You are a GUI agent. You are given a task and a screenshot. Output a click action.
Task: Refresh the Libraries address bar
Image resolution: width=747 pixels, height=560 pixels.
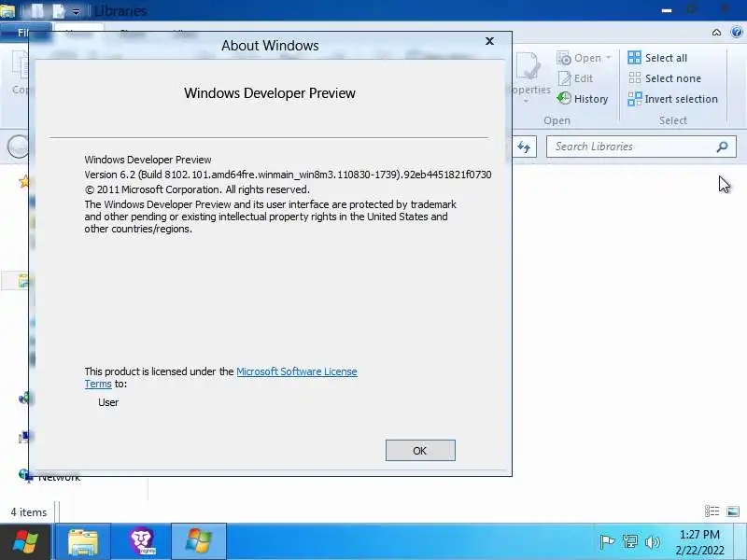524,147
